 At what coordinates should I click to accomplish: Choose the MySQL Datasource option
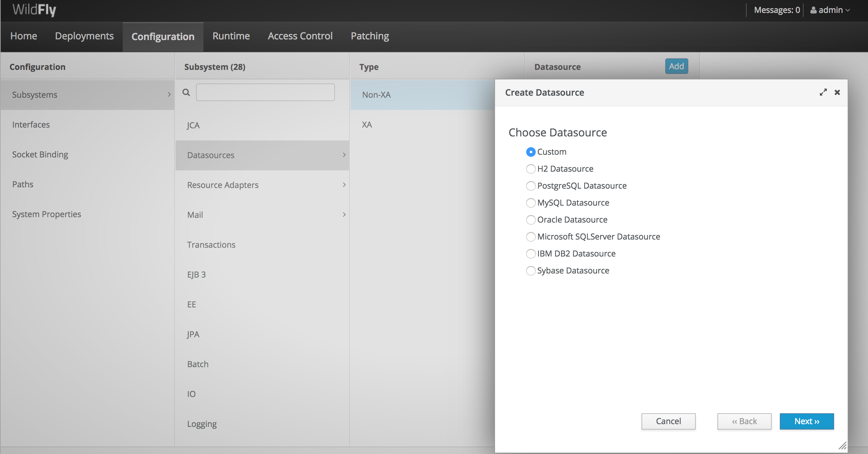[x=531, y=203]
